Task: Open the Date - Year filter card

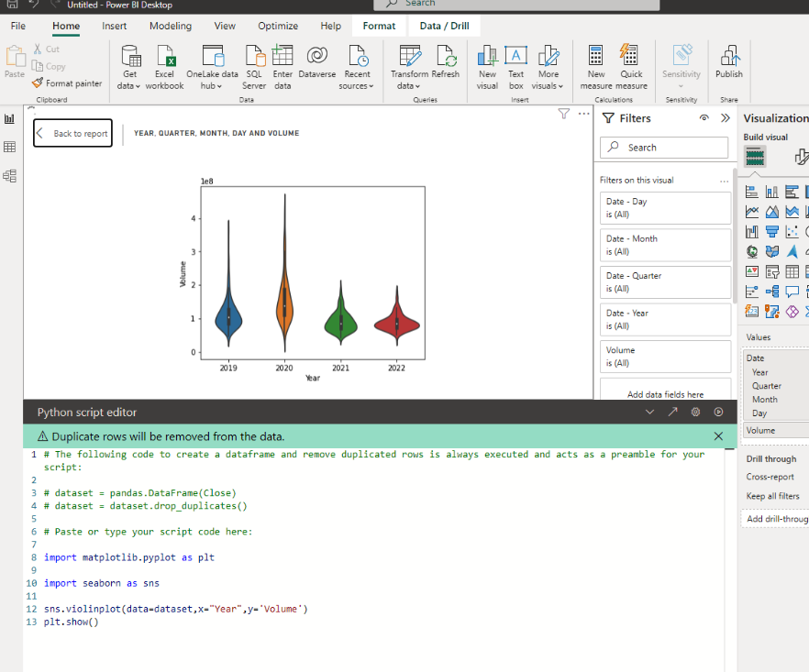Action: pos(665,319)
